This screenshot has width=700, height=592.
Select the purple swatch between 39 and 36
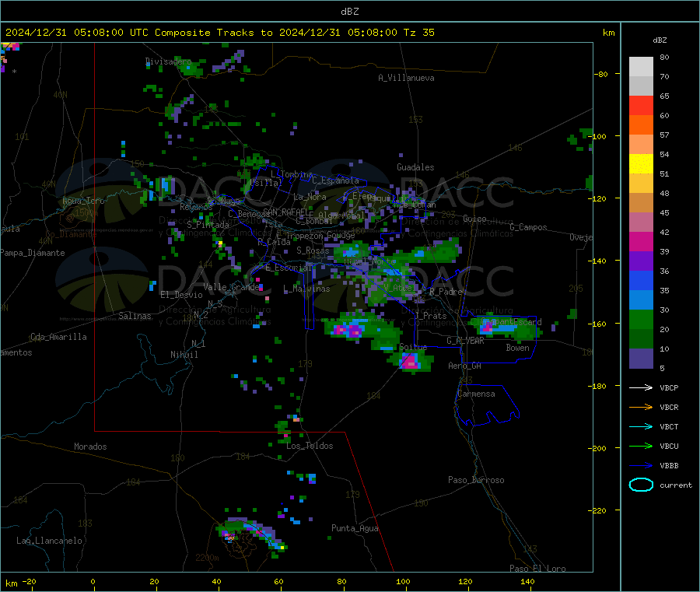click(641, 261)
